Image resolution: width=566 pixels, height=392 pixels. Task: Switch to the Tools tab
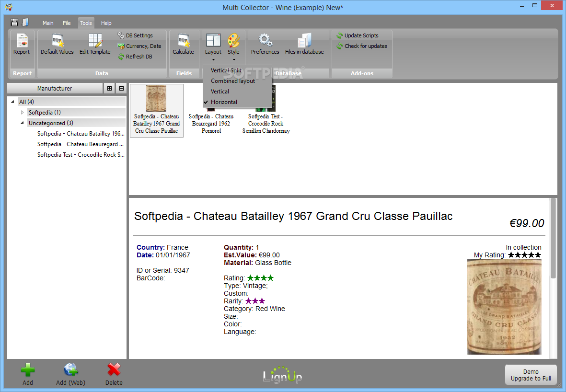86,23
